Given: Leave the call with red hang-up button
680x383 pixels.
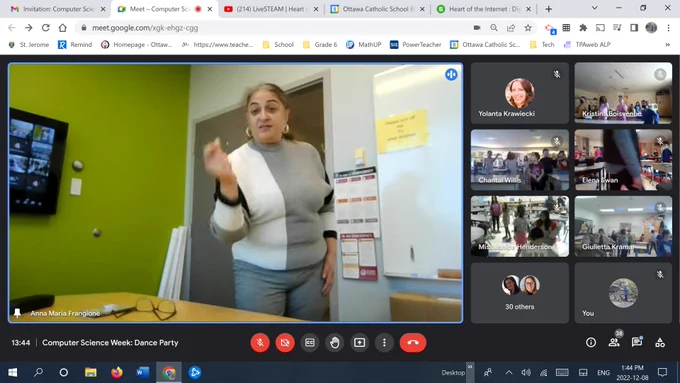Looking at the screenshot, I should click(413, 343).
